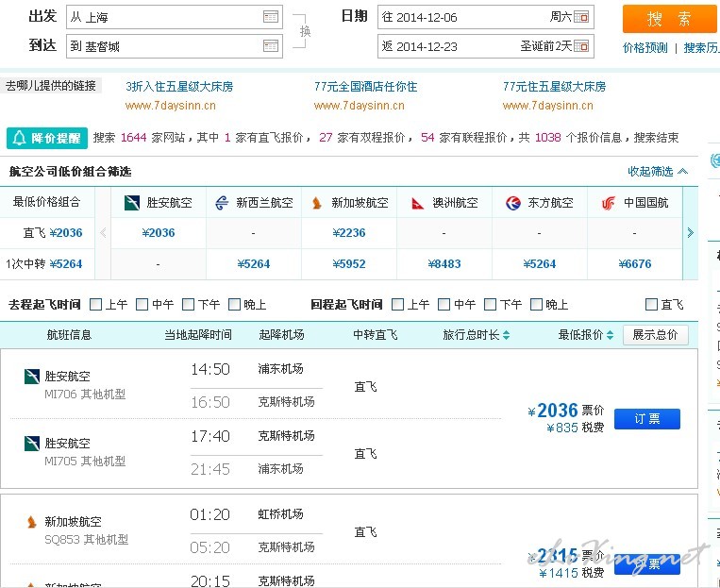The image size is (720, 588).
Task: Sort by lowest price arrows
Action: pos(610,335)
